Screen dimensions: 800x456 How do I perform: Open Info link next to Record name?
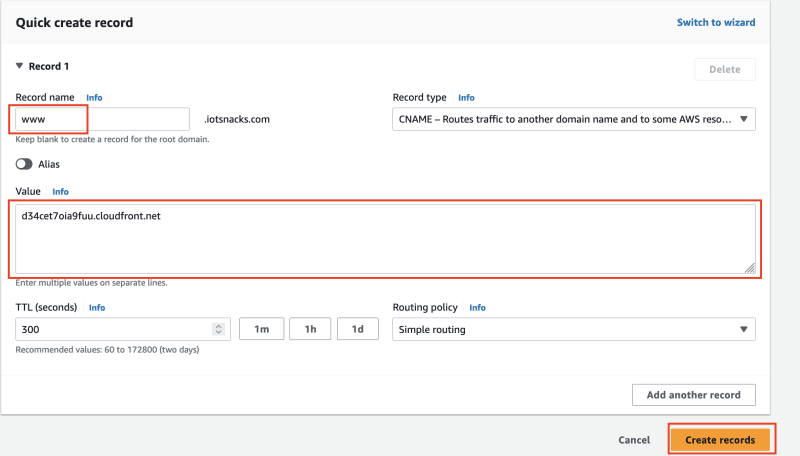click(94, 97)
